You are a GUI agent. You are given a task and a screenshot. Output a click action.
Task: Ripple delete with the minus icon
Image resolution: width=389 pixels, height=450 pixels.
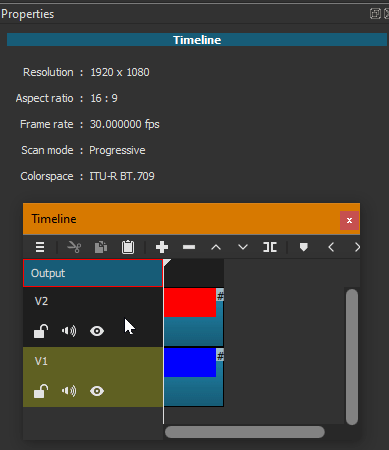click(189, 247)
